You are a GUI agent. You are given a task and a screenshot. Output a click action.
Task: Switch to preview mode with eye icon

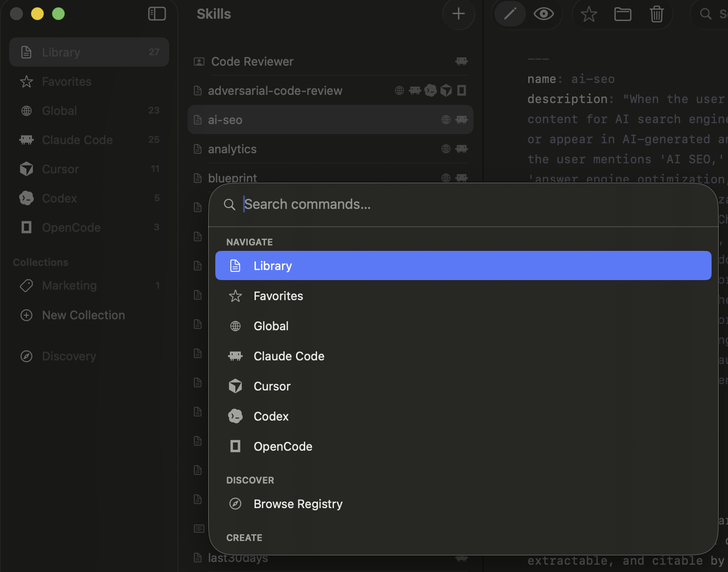coord(544,14)
